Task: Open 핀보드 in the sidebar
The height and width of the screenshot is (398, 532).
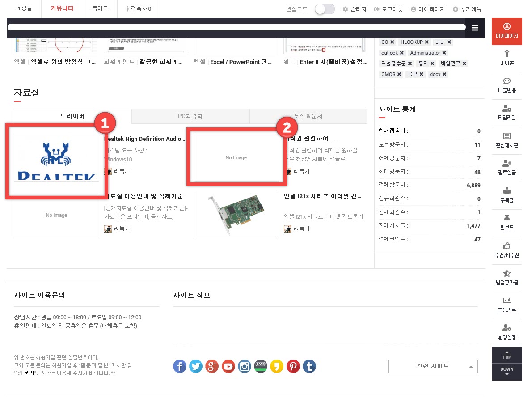Action: (507, 223)
